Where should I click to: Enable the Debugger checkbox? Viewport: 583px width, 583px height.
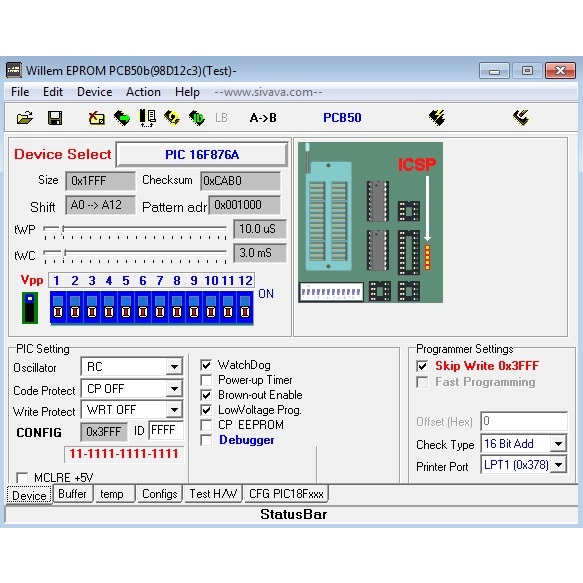tap(206, 440)
